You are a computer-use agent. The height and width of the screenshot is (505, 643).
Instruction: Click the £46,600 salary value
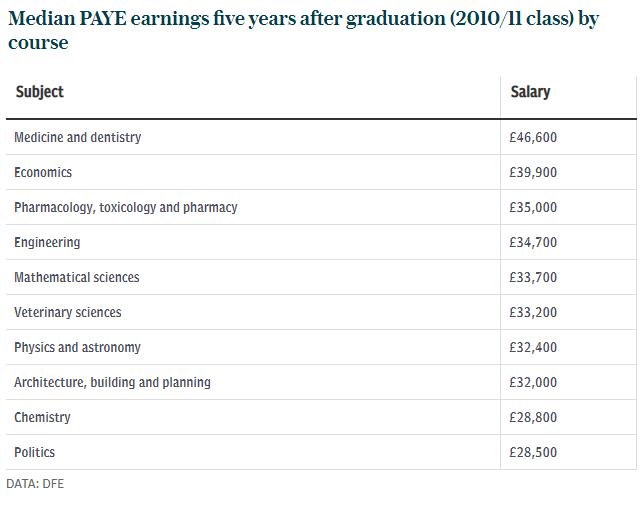pyautogui.click(x=533, y=137)
